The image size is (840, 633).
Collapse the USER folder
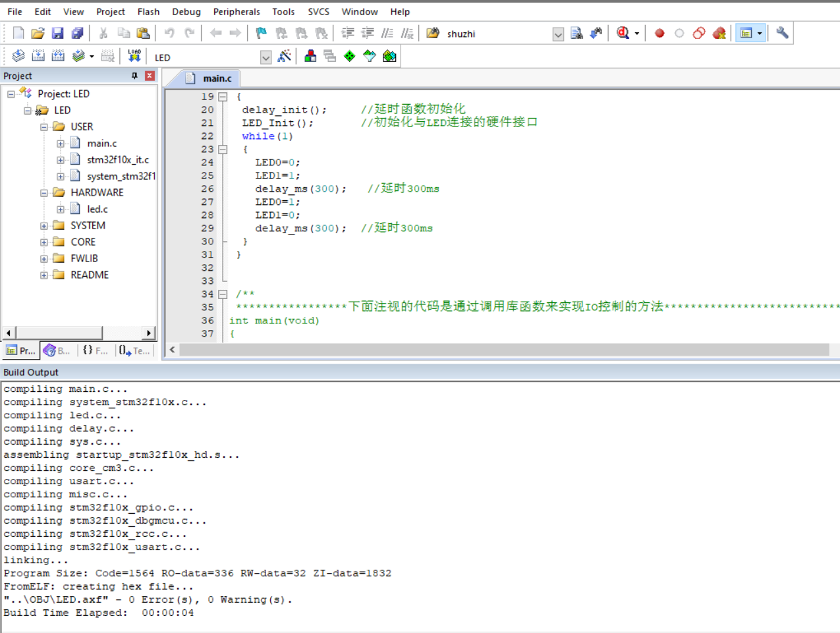44,127
